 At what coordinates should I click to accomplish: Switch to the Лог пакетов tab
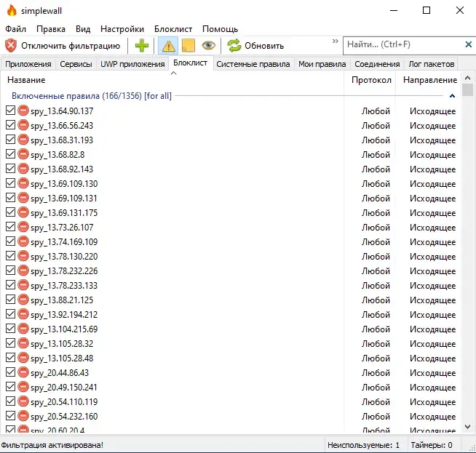[x=432, y=64]
